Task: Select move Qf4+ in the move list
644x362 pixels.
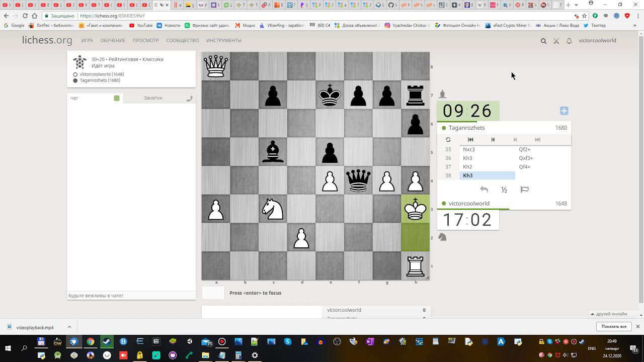Action: 543,167
